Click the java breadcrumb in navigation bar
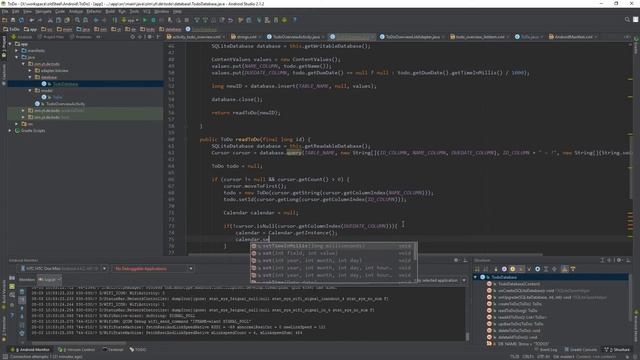This screenshot has width=640, height=360. pyautogui.click(x=83, y=29)
